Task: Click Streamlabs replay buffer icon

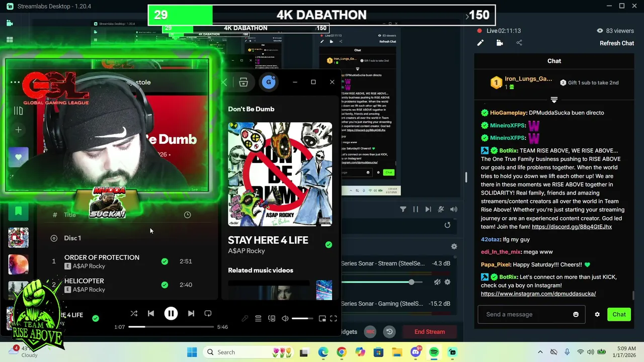Action: 389,332
